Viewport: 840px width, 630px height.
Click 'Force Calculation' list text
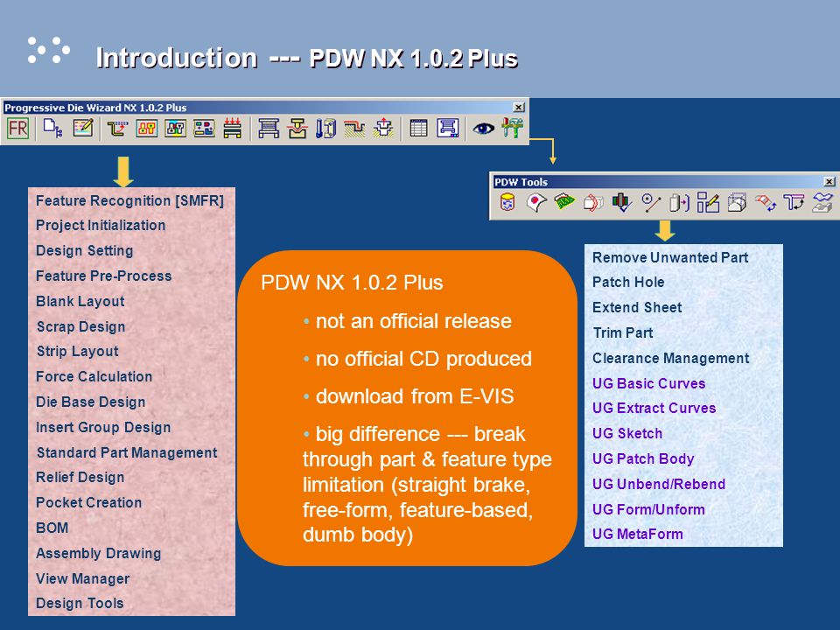point(94,376)
